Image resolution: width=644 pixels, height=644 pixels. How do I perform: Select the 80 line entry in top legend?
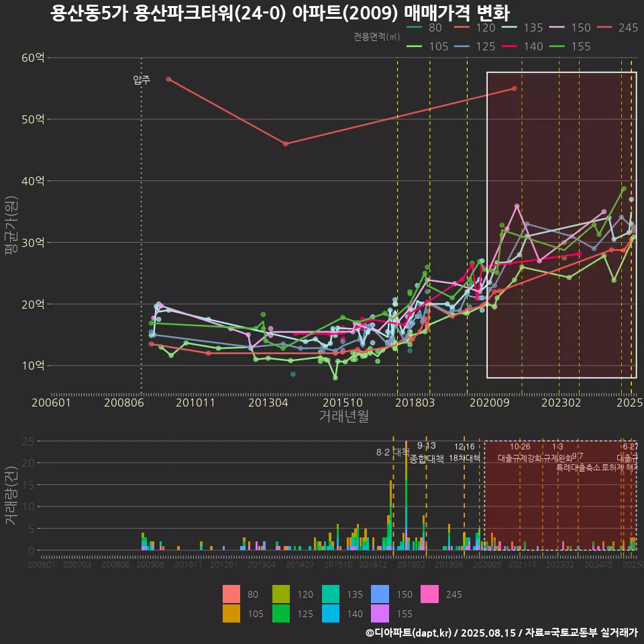pos(424,28)
